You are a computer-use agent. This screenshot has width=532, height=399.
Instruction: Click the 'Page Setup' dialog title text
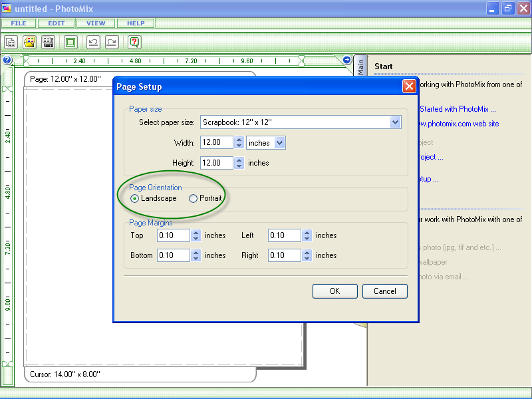[139, 87]
